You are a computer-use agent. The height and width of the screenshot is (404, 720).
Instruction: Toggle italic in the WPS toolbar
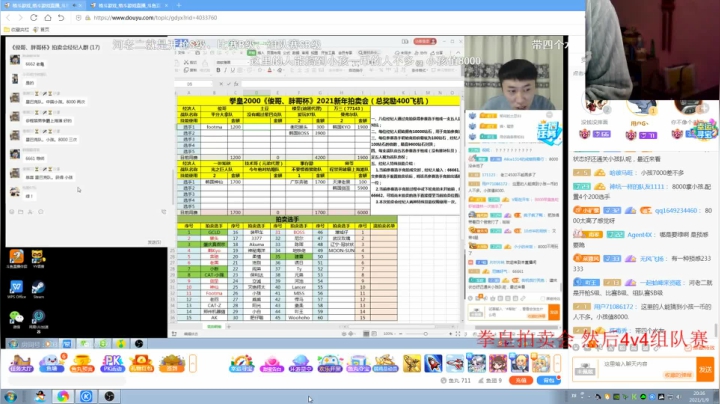pos(225,70)
